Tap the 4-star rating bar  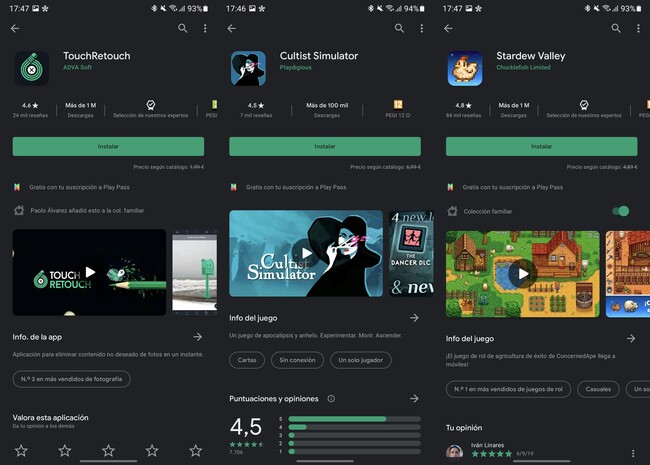(x=354, y=427)
